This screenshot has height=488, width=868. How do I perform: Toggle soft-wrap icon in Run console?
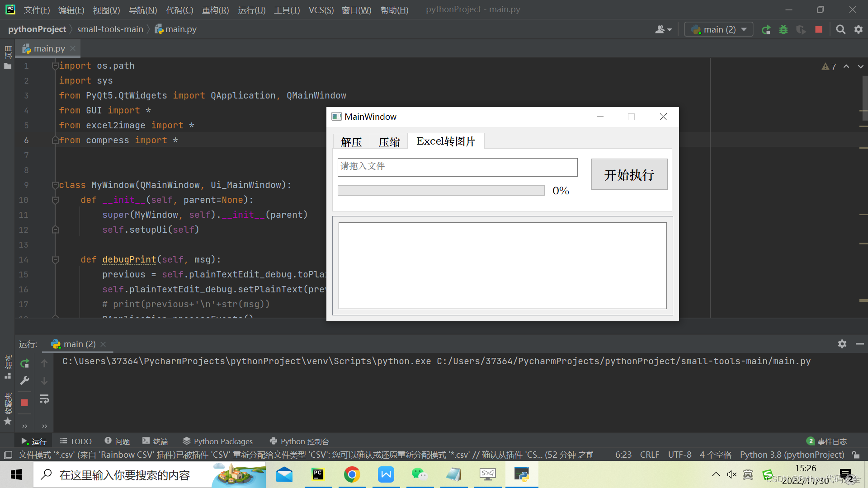click(44, 399)
